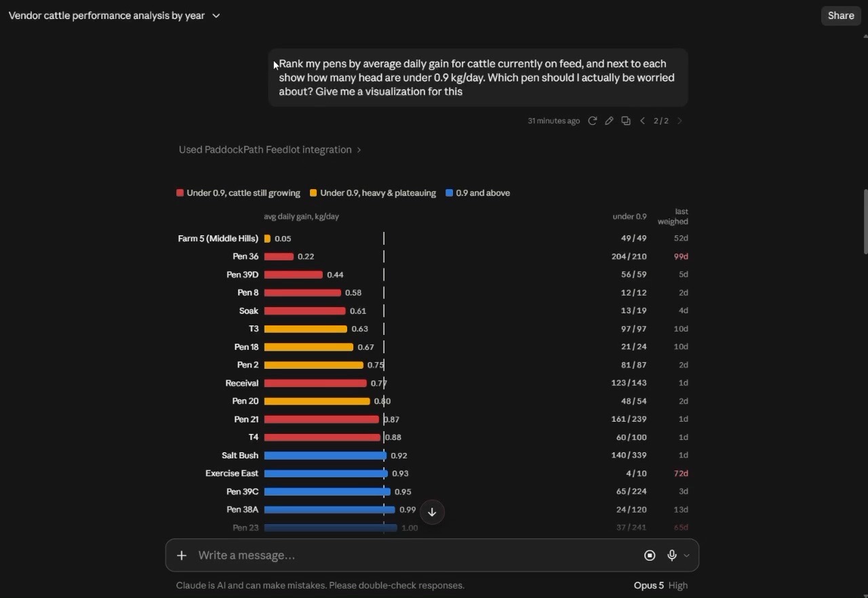
Task: Click the red 'Under 0.9, cattle still growing' swatch
Action: pos(180,193)
